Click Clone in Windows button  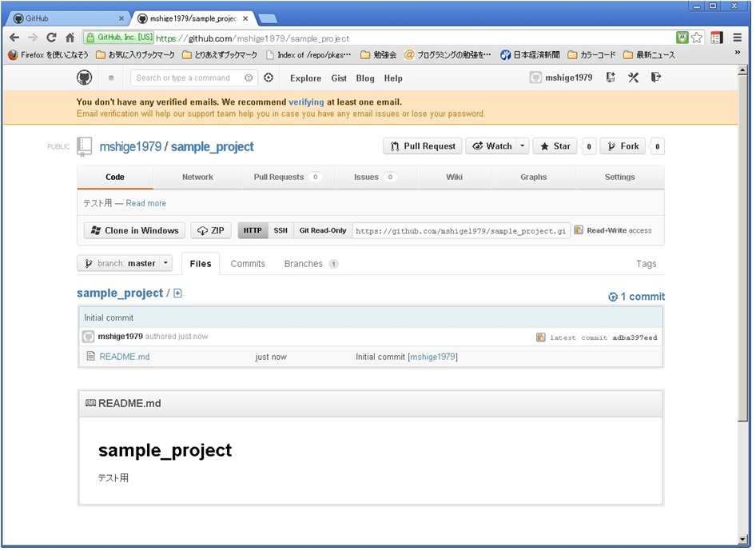pos(134,230)
